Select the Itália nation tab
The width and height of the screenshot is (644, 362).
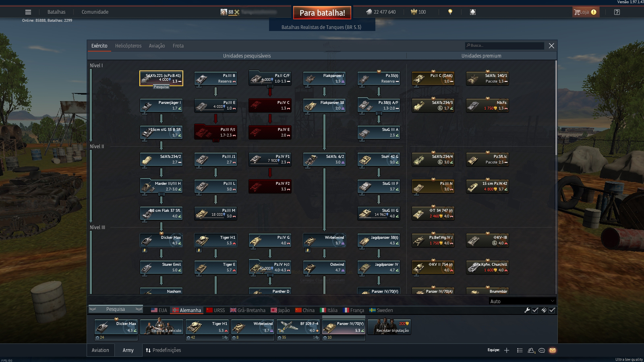pos(329,310)
